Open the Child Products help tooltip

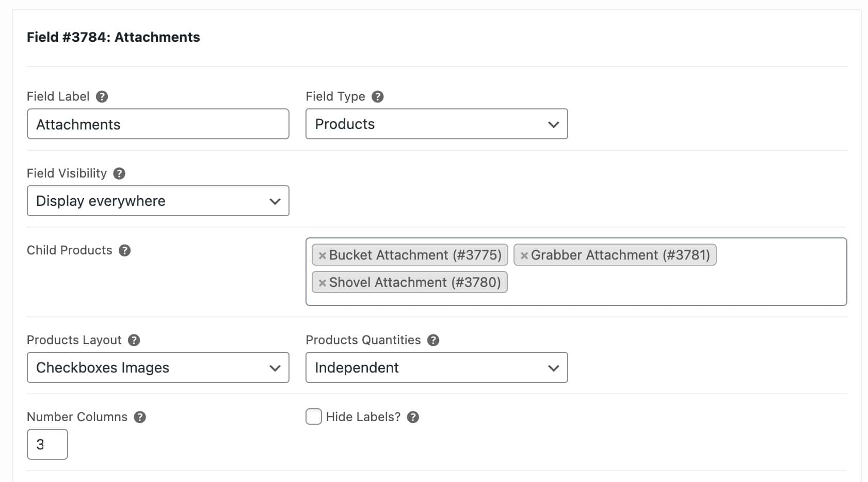pos(124,250)
